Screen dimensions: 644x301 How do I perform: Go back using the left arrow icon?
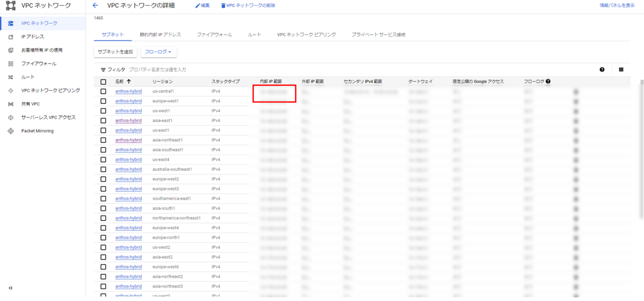point(96,5)
